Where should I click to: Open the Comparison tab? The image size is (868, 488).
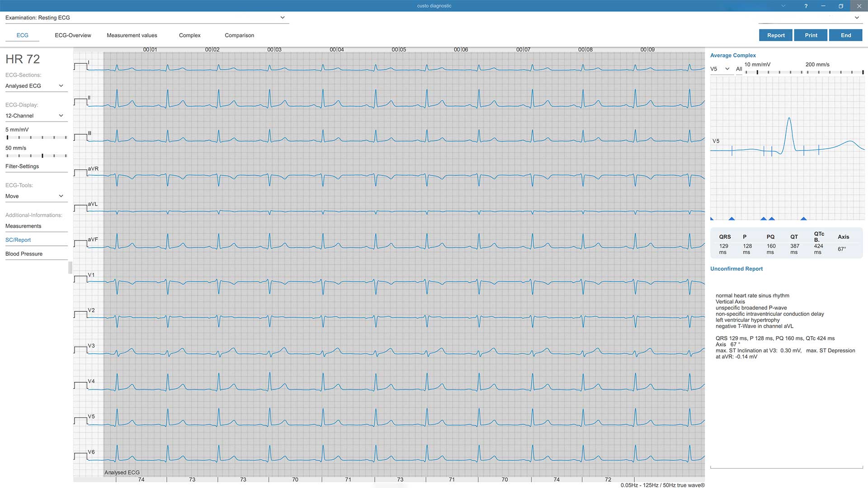click(239, 35)
